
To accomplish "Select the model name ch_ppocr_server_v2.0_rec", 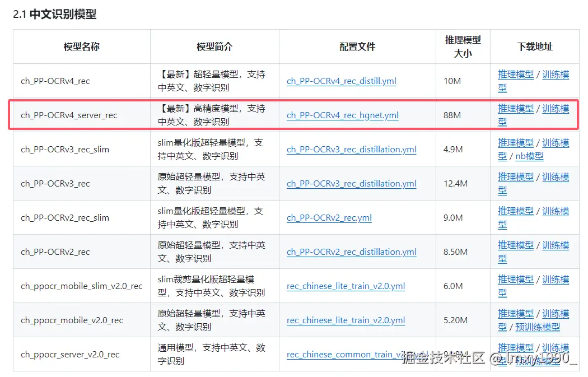I will [70, 354].
